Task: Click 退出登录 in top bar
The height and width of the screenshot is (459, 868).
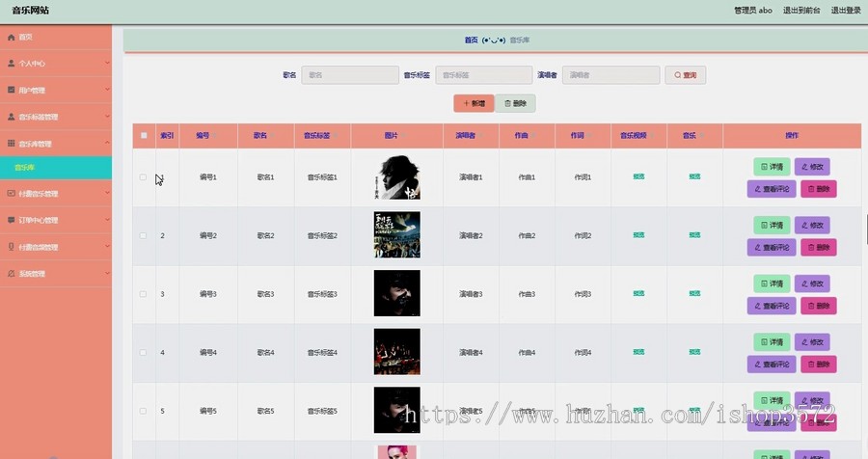Action: tap(846, 10)
